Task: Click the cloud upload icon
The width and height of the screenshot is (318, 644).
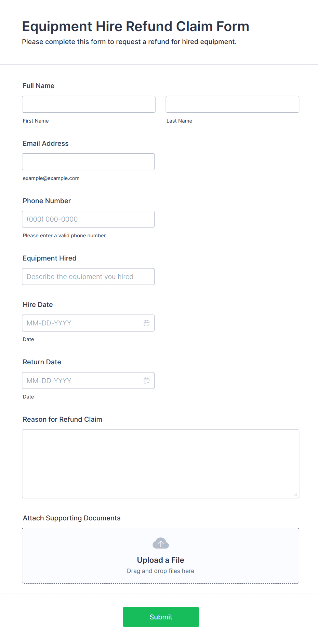Action: click(161, 543)
